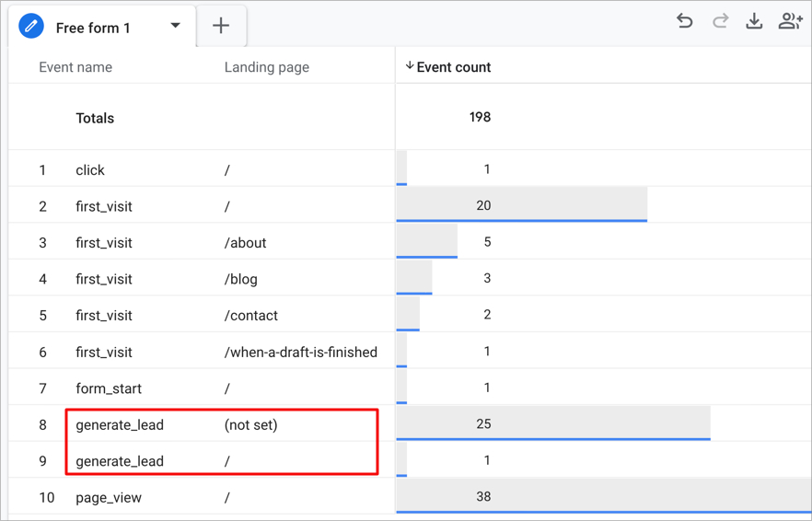Select the form_start event name
The width and height of the screenshot is (812, 521).
pos(109,388)
